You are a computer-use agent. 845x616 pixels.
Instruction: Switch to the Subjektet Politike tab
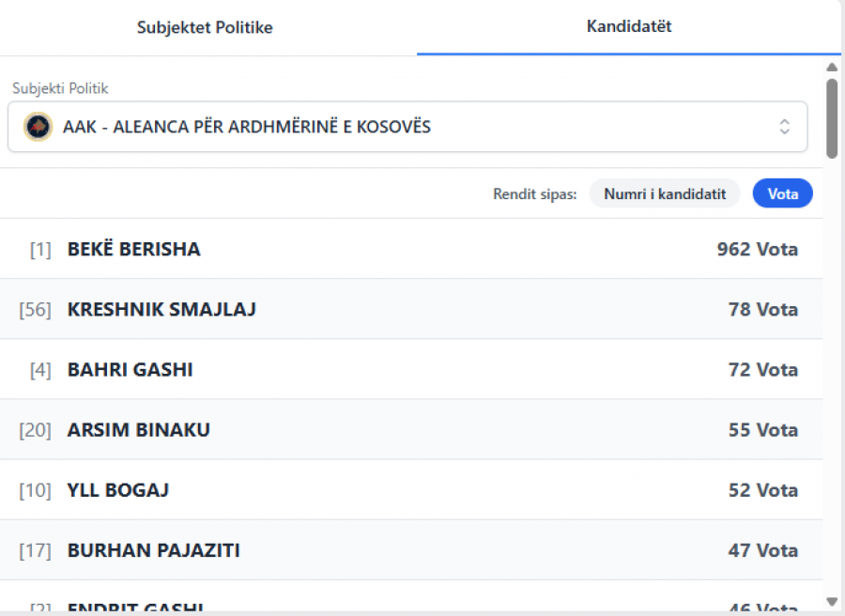pos(205,27)
